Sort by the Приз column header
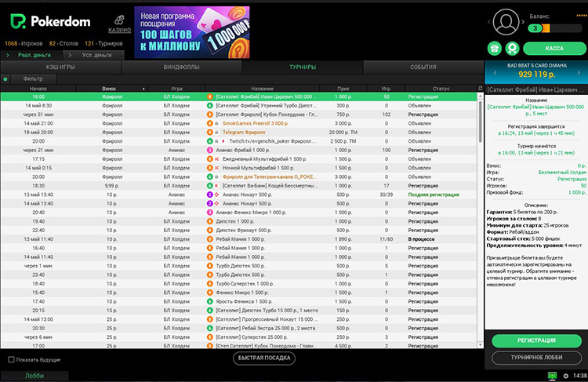This screenshot has height=382, width=588. tap(343, 89)
